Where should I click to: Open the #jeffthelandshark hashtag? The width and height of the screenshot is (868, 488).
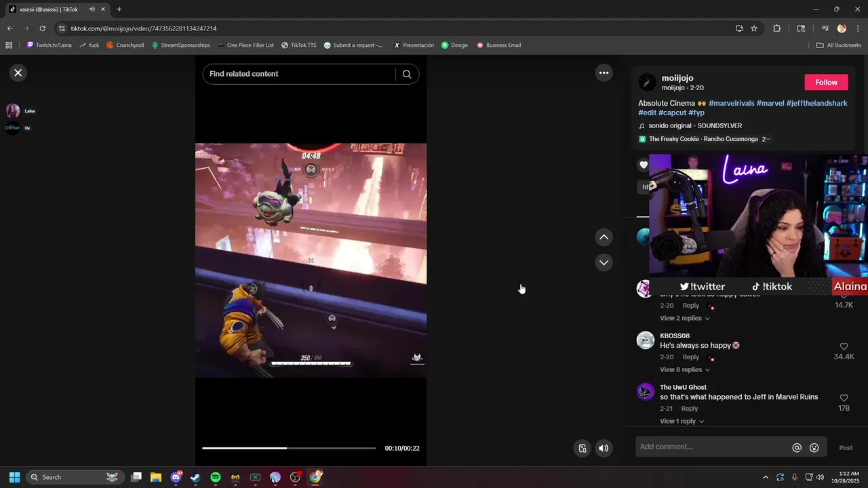(816, 103)
